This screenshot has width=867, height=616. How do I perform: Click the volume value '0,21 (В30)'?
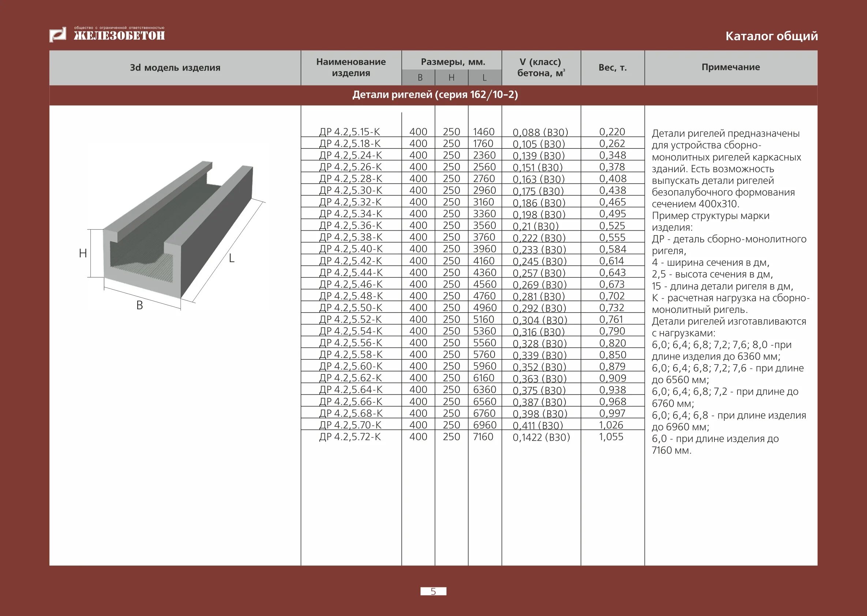click(536, 226)
